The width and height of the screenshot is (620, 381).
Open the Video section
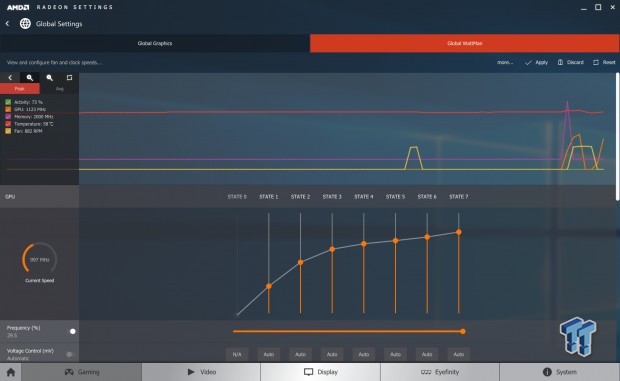pyautogui.click(x=201, y=372)
